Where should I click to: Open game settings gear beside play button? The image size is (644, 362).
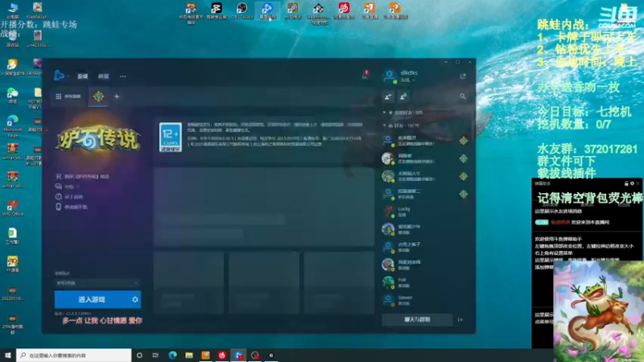135,299
